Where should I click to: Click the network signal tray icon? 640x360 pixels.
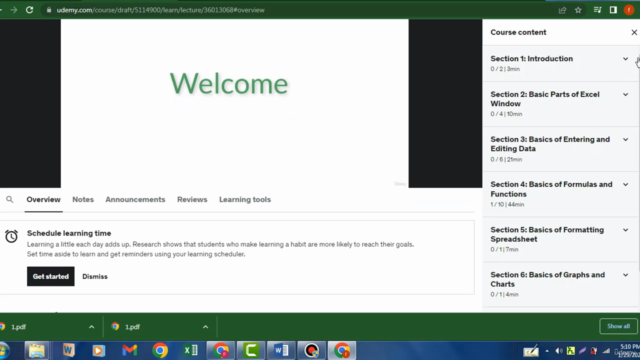[607, 351]
